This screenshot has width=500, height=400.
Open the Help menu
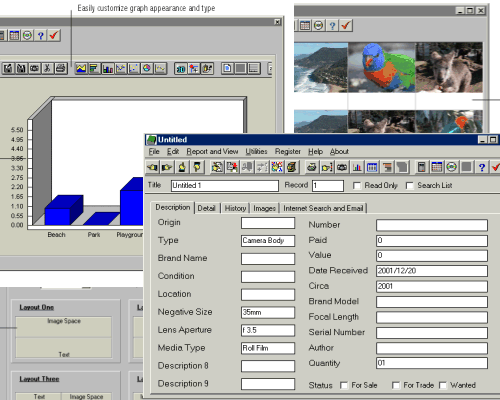[x=315, y=152]
